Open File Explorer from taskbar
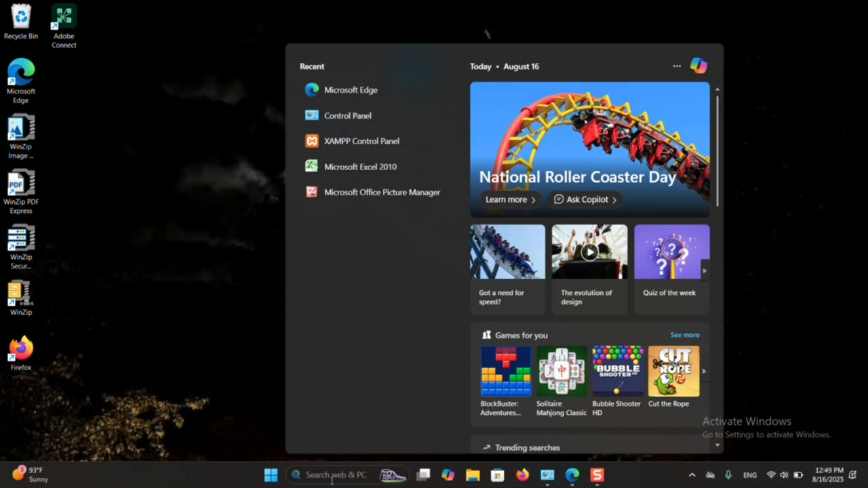The width and height of the screenshot is (868, 488). point(473,475)
